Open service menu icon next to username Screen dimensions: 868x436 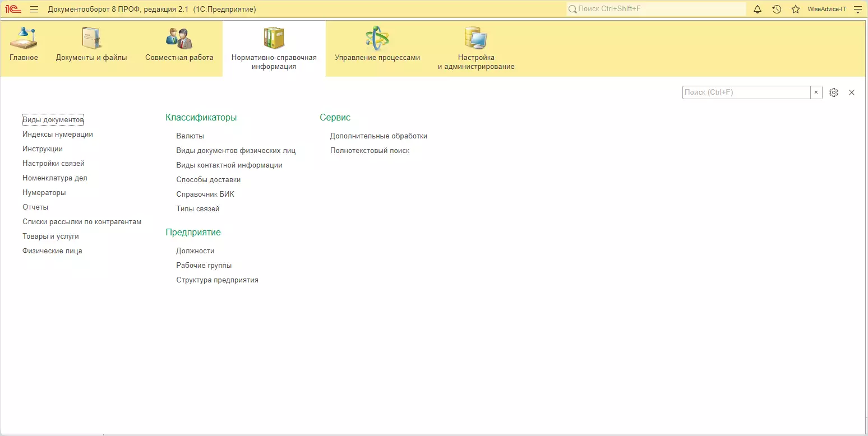(x=857, y=10)
